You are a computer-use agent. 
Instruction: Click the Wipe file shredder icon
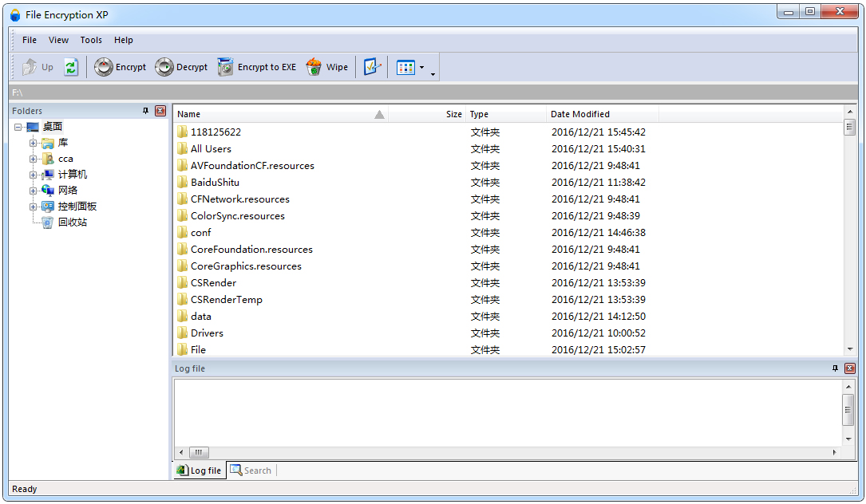click(x=314, y=68)
